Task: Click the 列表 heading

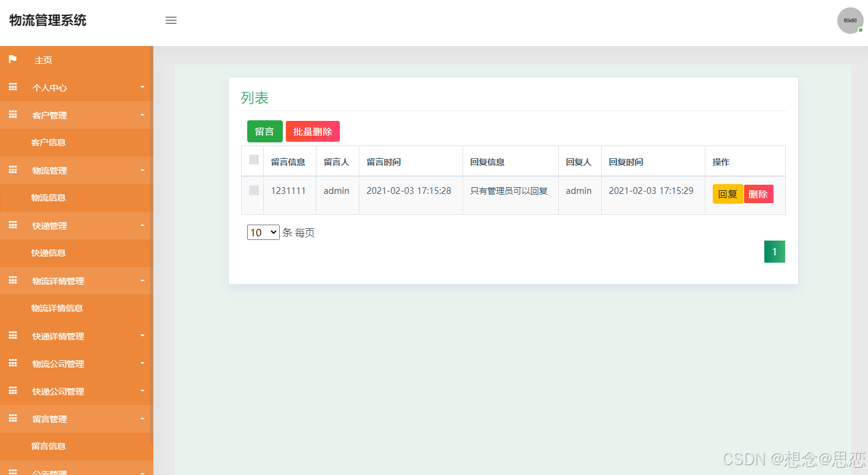Action: pyautogui.click(x=255, y=98)
